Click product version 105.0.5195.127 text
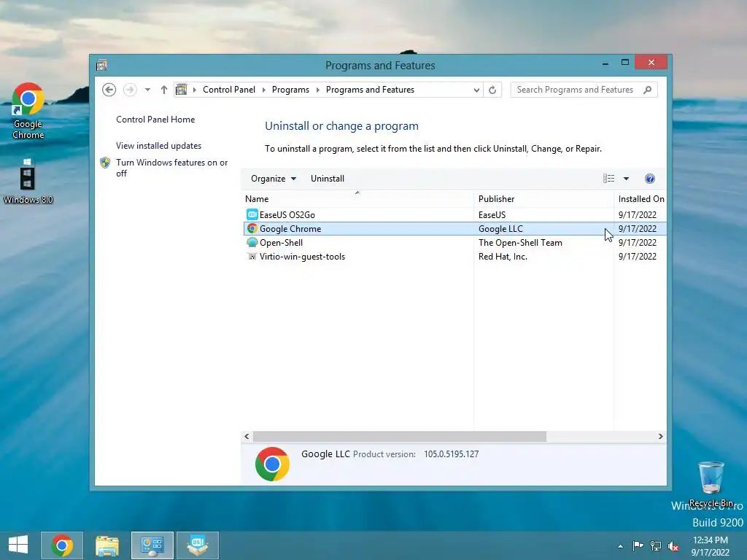This screenshot has width=747, height=560. (451, 454)
